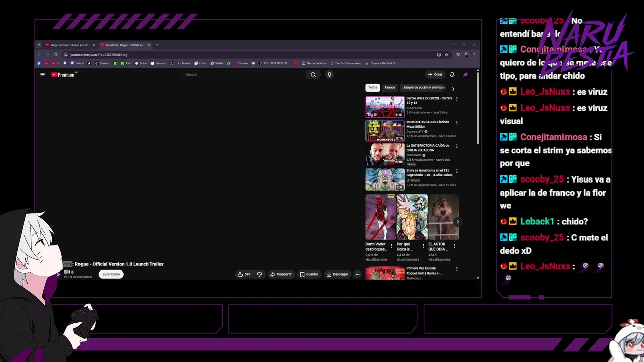Switch to Deadzone: Rogue browser tab
The image size is (644, 362).
(x=125, y=45)
